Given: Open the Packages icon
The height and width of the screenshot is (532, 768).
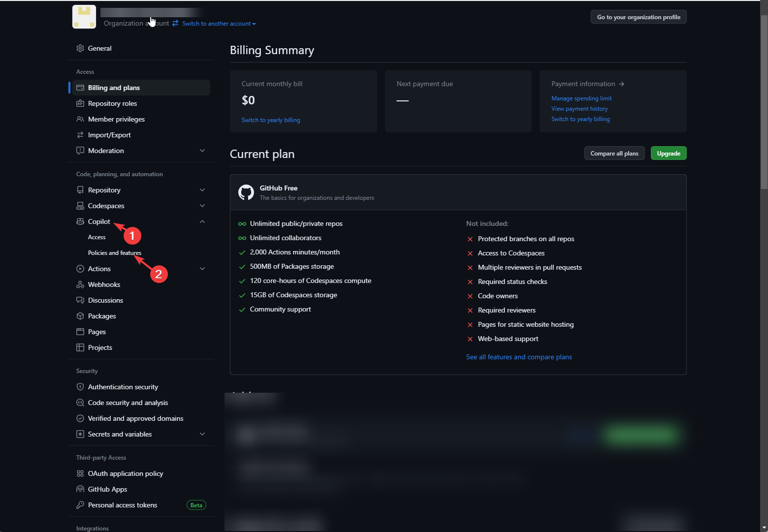Looking at the screenshot, I should tap(80, 316).
